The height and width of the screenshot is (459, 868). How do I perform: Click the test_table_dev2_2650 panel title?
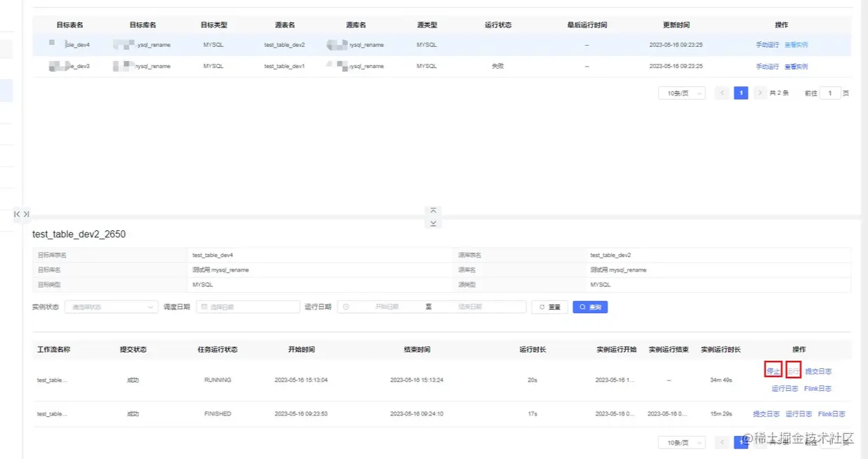click(79, 234)
